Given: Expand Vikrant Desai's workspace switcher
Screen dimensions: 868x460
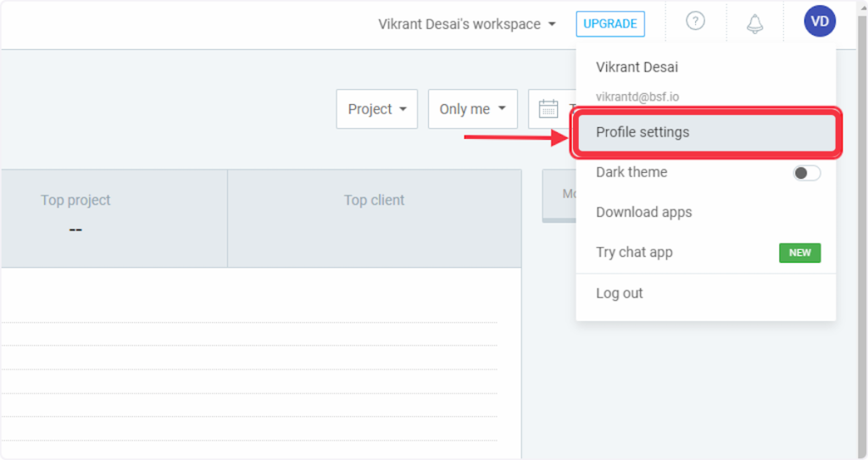Looking at the screenshot, I should pyautogui.click(x=467, y=24).
